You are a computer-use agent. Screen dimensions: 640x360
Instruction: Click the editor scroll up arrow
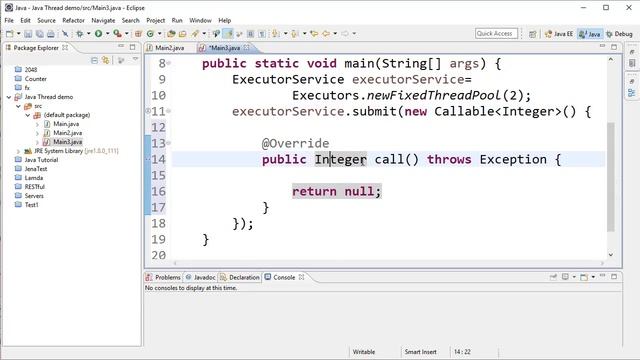611,60
